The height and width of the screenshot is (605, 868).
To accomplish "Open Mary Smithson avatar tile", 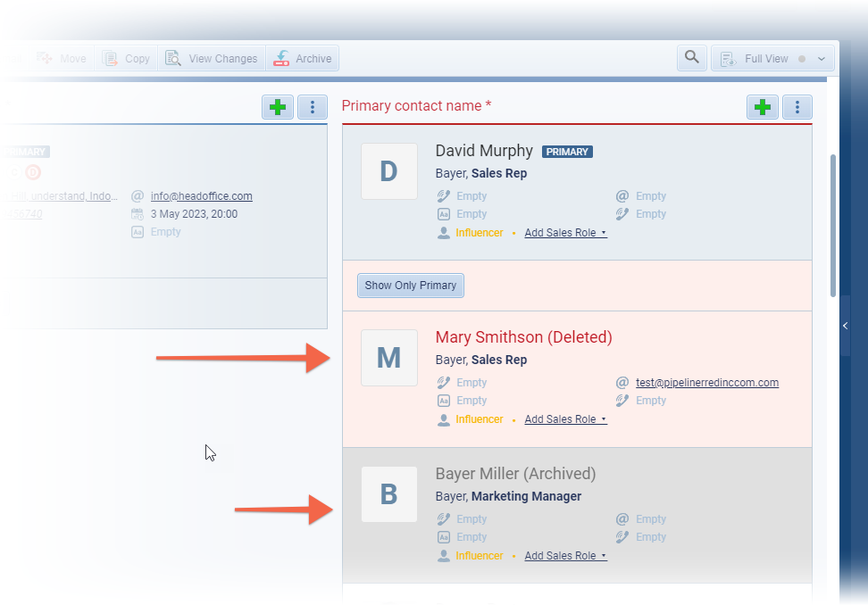I will (389, 358).
